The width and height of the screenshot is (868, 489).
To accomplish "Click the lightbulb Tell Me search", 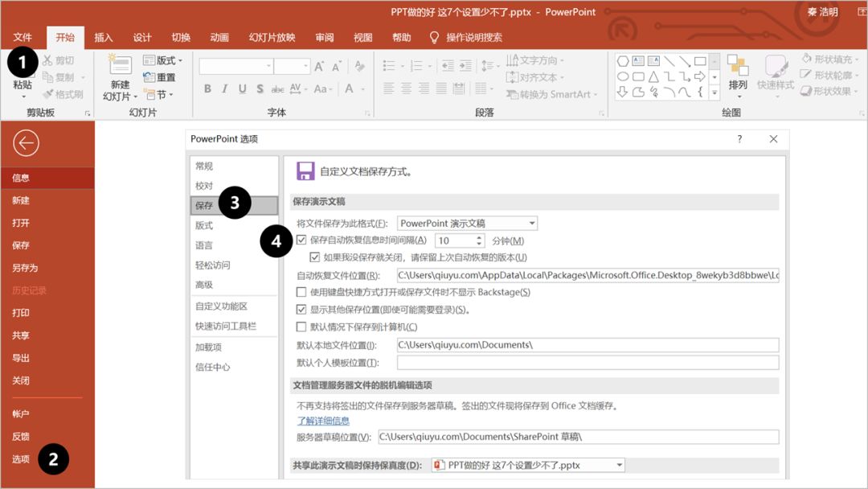I will (x=435, y=38).
